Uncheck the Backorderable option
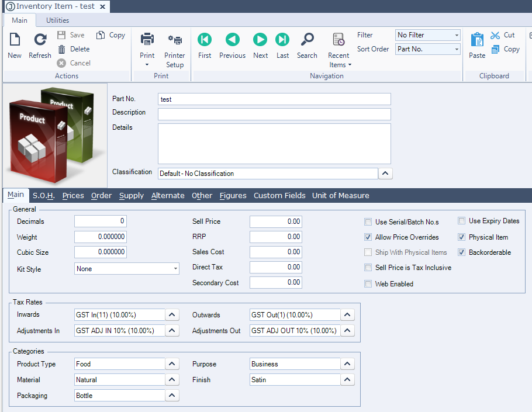This screenshot has height=412, width=532. 461,252
